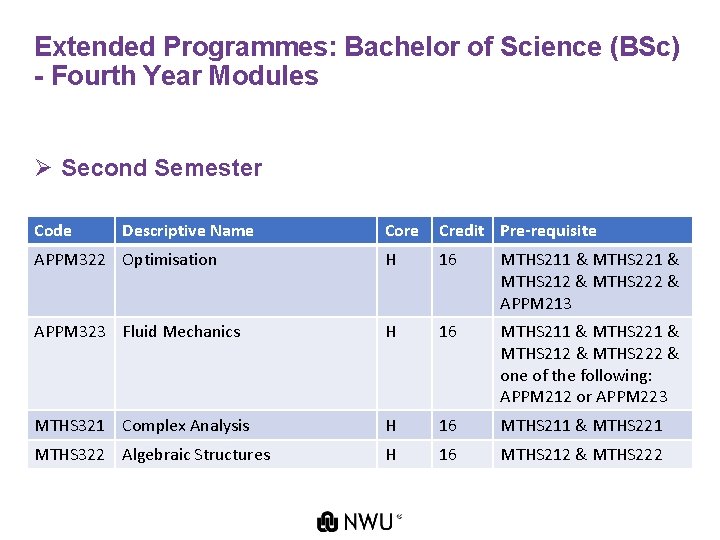Screen dimensions: 720x540
Task: Click the Fluid Mechanics pre-requisite cell
Action: (x=592, y=363)
